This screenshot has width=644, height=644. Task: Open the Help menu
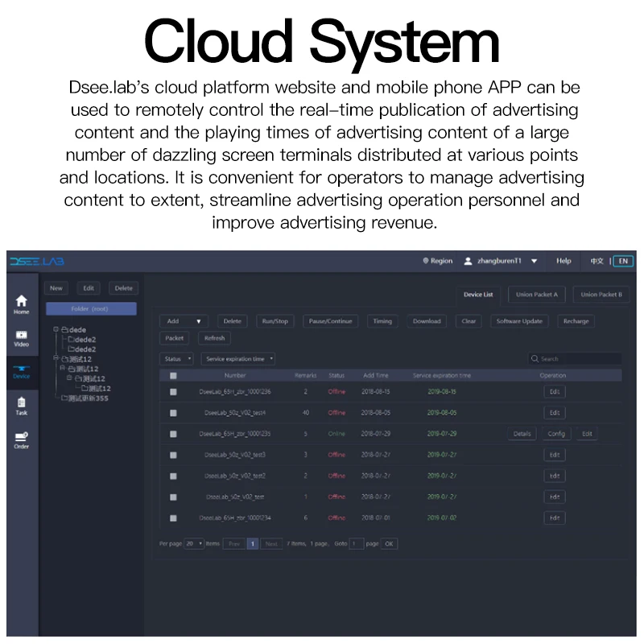point(563,261)
